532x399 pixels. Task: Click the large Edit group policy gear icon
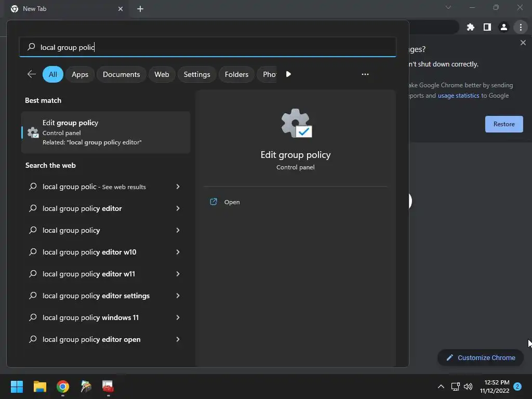pos(296,123)
